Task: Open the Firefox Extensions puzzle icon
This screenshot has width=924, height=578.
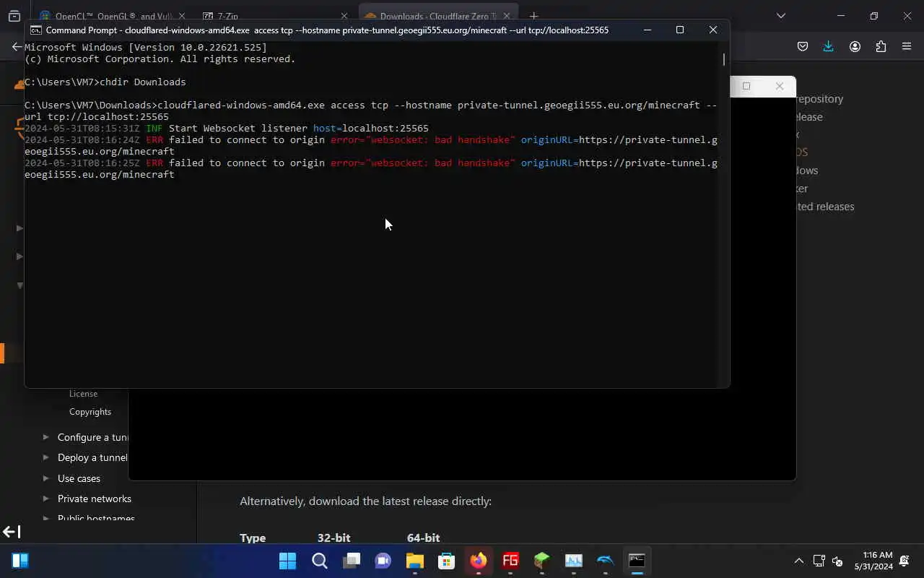Action: pyautogui.click(x=881, y=46)
